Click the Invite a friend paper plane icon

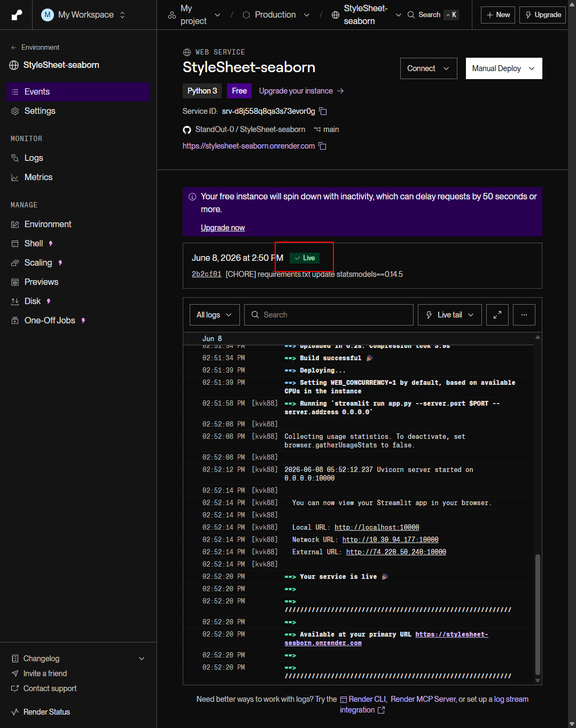15,673
